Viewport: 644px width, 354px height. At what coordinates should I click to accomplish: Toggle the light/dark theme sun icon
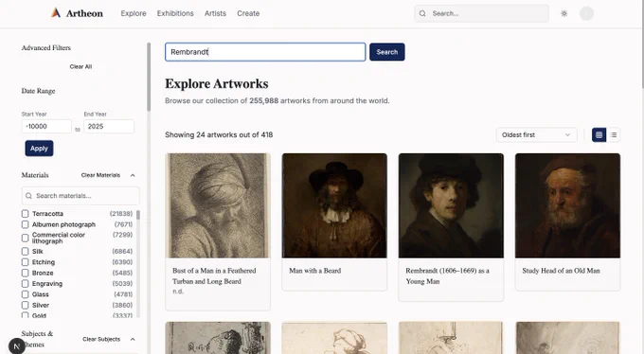(563, 13)
